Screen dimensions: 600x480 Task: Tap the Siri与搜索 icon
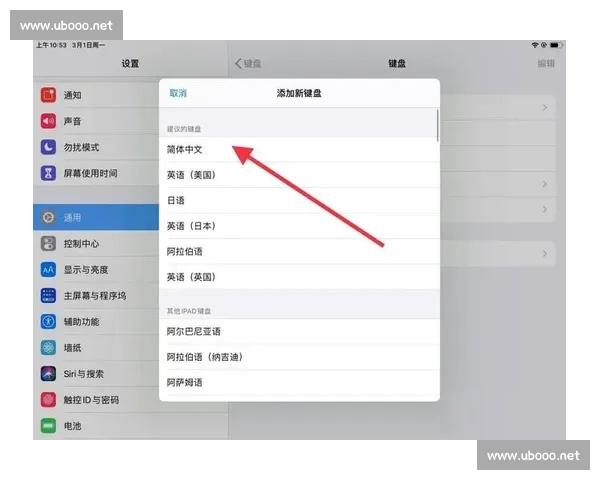(x=48, y=374)
